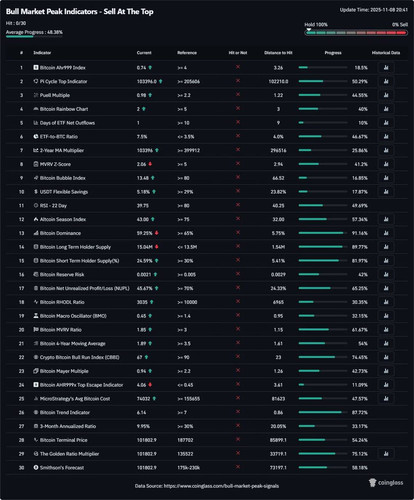Select the Bitcoin Terminal Price name
Viewport: 414px width, 500px height.
click(x=63, y=440)
